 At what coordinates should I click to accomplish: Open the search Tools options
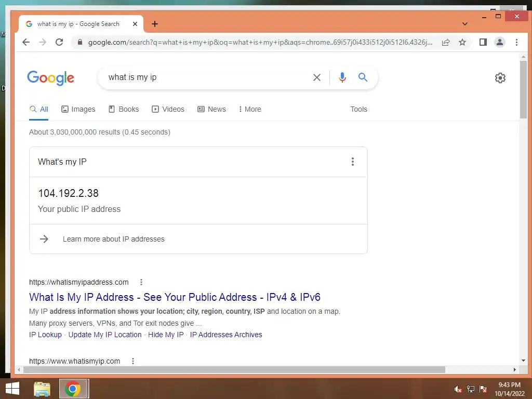(x=358, y=109)
